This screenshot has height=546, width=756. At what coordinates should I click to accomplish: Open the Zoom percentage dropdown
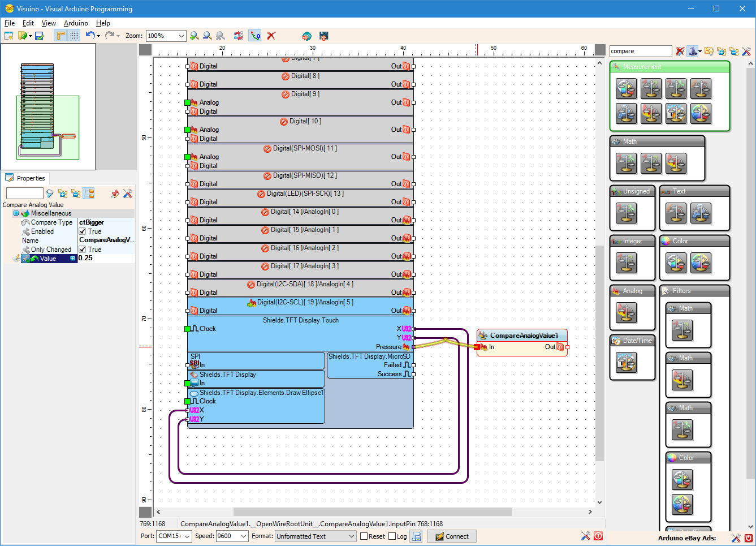181,36
